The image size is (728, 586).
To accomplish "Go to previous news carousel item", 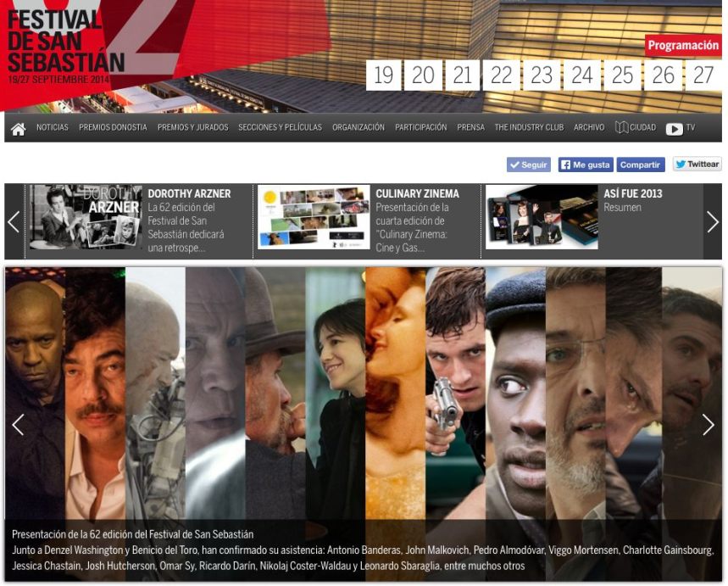I will (14, 221).
